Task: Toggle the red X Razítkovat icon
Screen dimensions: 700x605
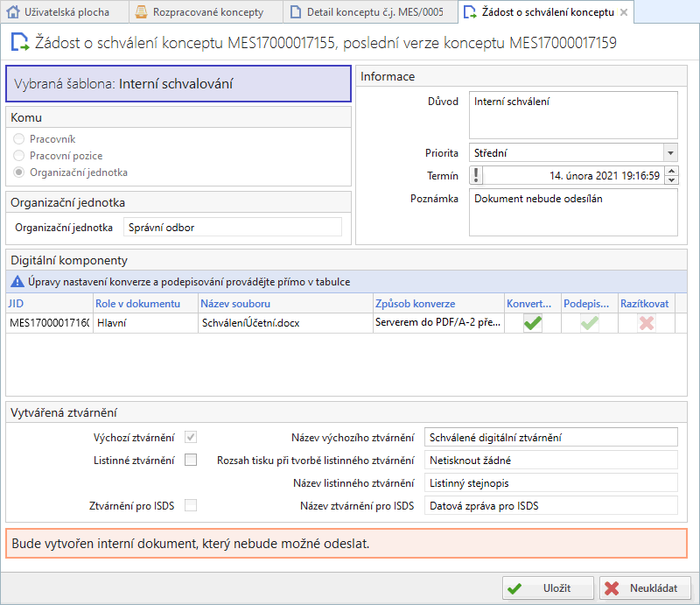Action: 646,323
